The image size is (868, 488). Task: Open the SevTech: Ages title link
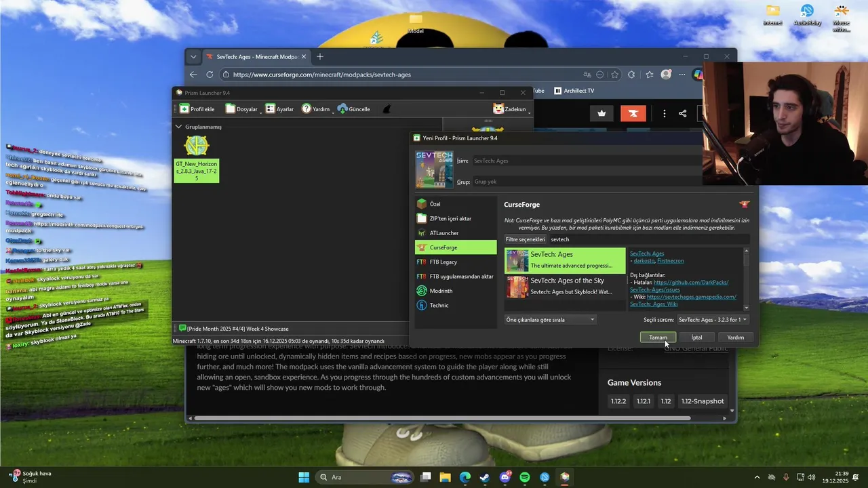pyautogui.click(x=647, y=253)
